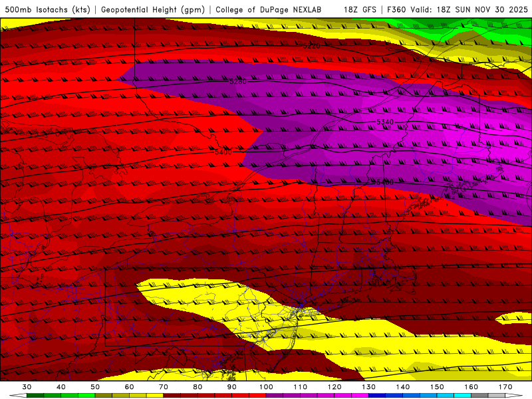Click the colorbar value 60

pyautogui.click(x=129, y=387)
